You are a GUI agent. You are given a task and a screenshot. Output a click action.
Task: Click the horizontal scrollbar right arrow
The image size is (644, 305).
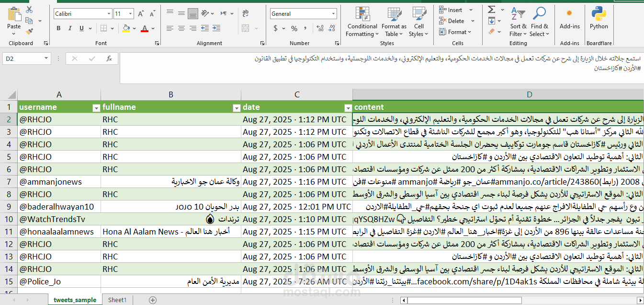[639, 300]
